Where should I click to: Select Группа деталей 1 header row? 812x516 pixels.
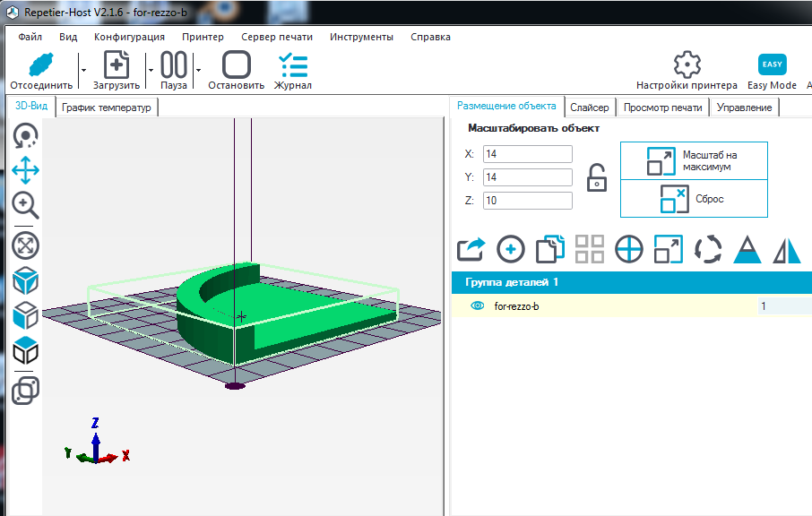coord(631,282)
